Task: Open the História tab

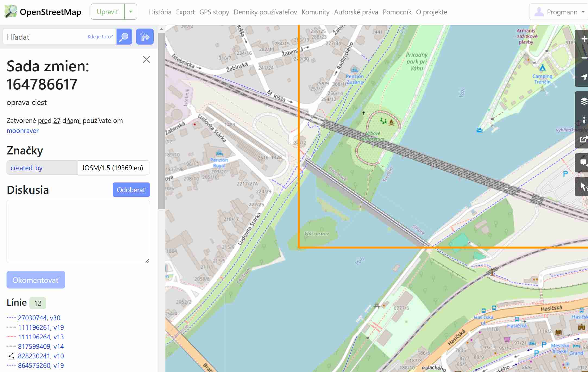Action: click(160, 12)
